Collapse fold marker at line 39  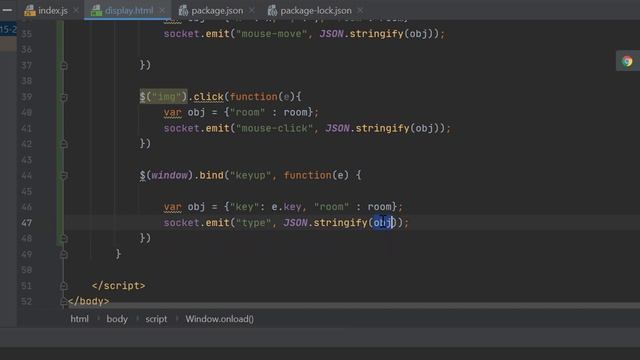coord(64,97)
